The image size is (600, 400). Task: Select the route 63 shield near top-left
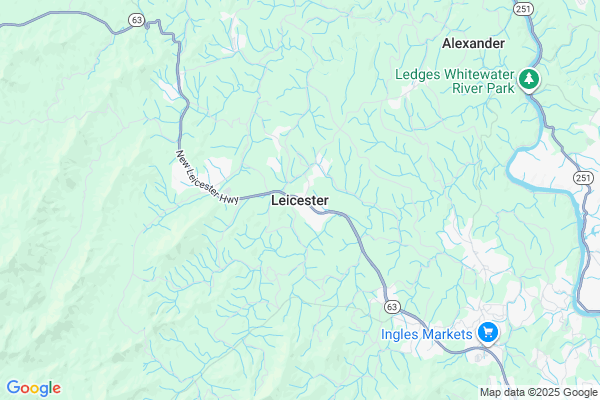tap(136, 20)
